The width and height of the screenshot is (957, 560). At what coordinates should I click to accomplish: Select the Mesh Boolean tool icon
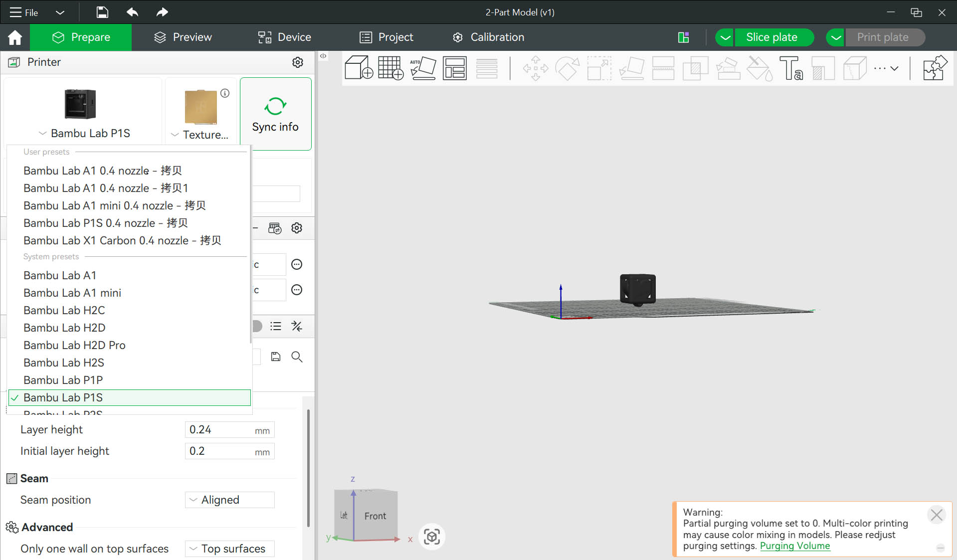tap(695, 68)
